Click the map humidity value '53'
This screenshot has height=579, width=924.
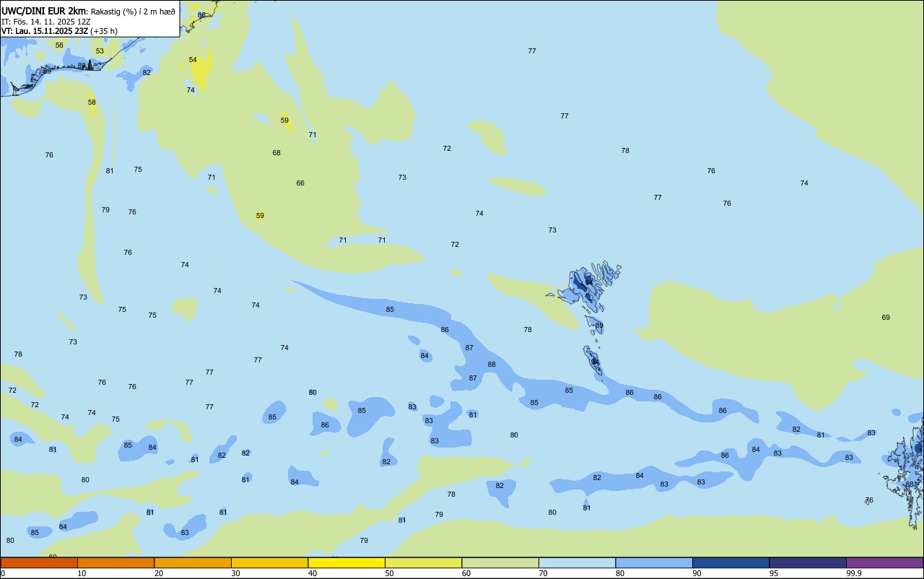(x=100, y=51)
